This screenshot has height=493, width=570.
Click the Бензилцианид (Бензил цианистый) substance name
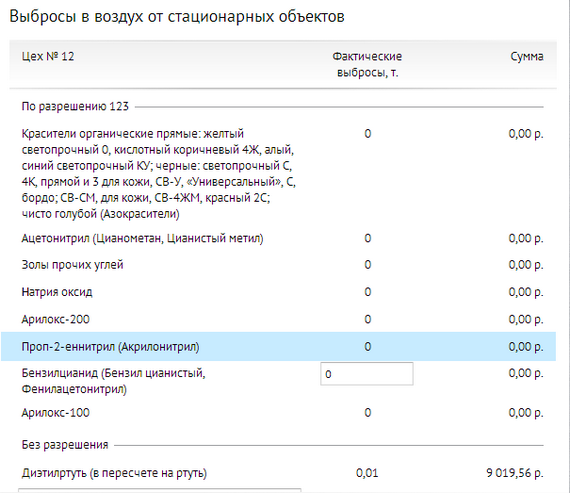(x=113, y=381)
